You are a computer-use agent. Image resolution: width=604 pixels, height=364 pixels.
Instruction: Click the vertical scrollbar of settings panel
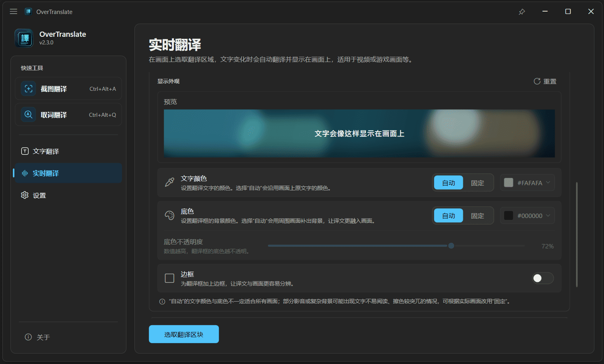coord(576,234)
